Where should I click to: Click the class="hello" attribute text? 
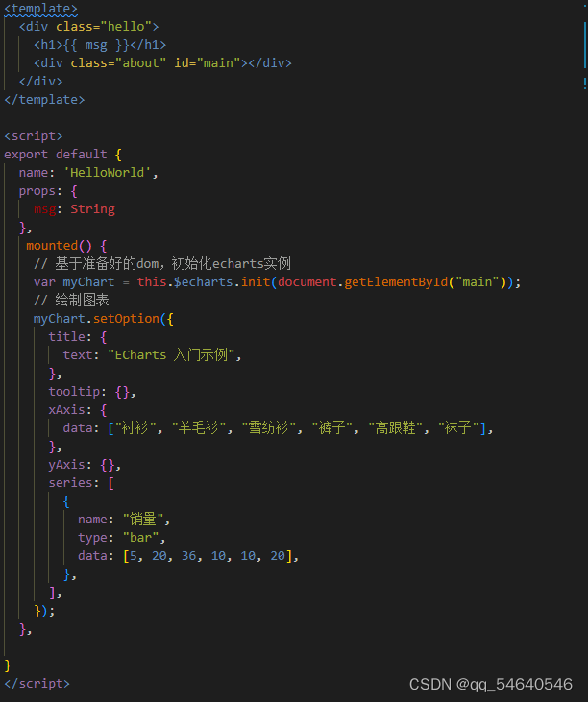point(104,27)
